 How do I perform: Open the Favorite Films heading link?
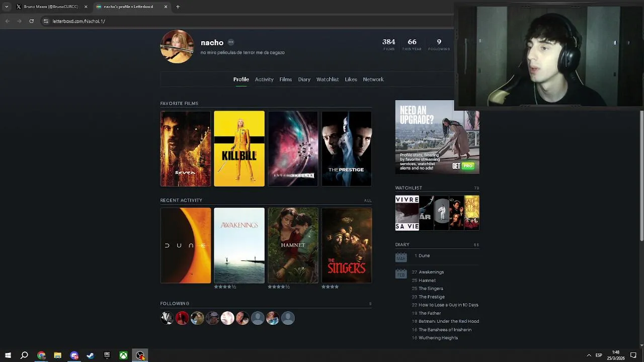point(179,104)
